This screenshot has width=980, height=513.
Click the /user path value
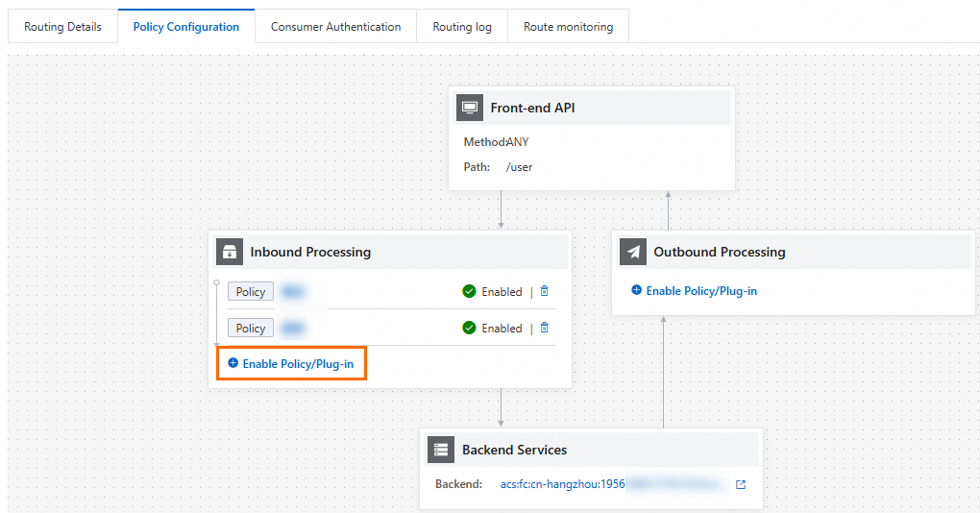click(x=520, y=167)
